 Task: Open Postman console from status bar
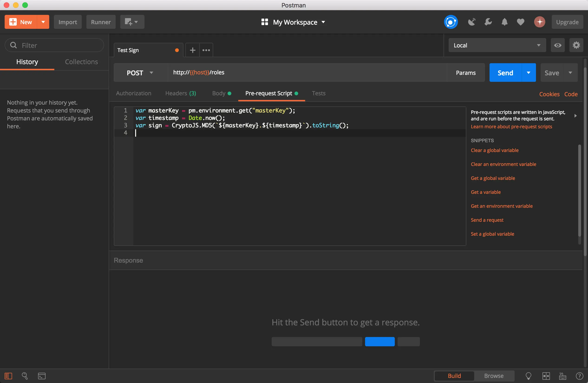point(42,376)
